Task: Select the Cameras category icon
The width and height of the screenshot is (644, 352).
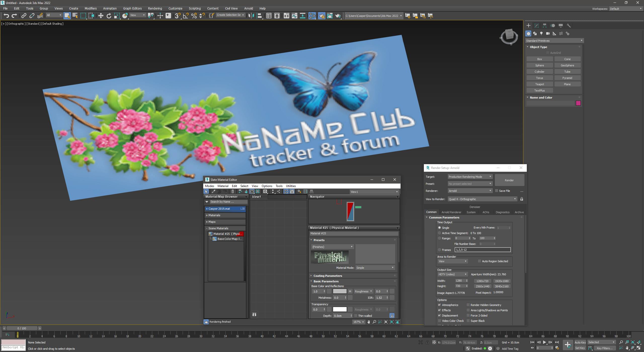Action: click(548, 33)
